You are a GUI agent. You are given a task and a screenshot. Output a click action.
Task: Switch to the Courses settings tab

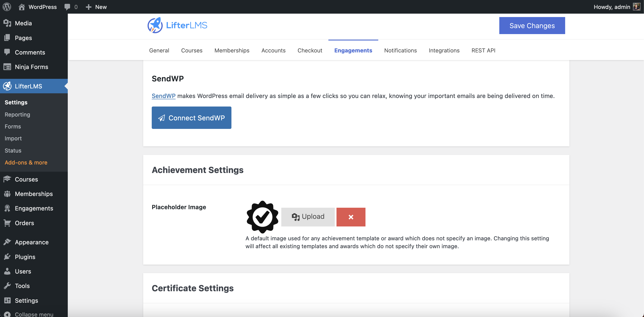pyautogui.click(x=192, y=50)
